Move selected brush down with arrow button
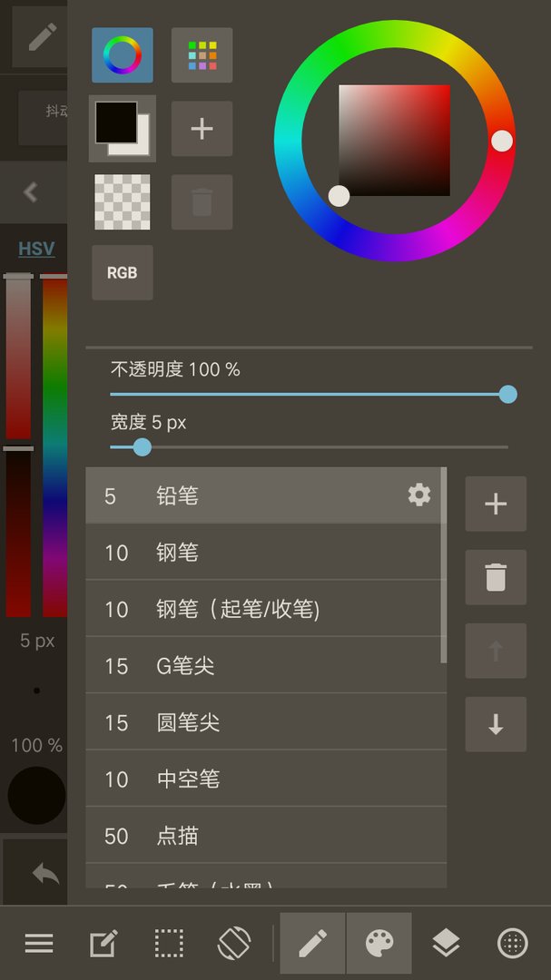The image size is (551, 980). [x=496, y=725]
